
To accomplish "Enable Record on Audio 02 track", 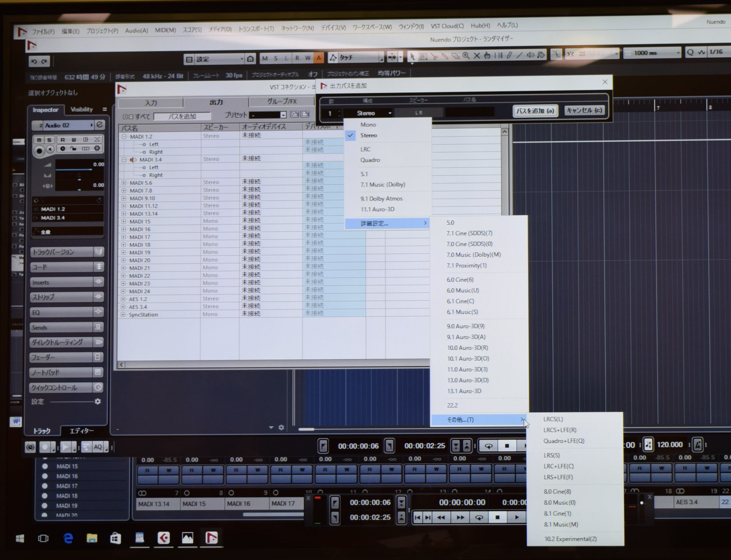I will coord(39,150).
